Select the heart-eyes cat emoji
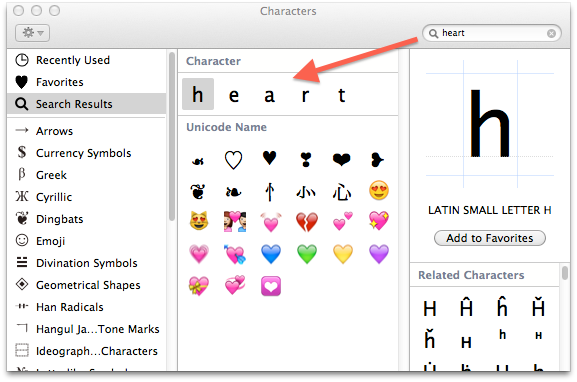 coord(199,221)
